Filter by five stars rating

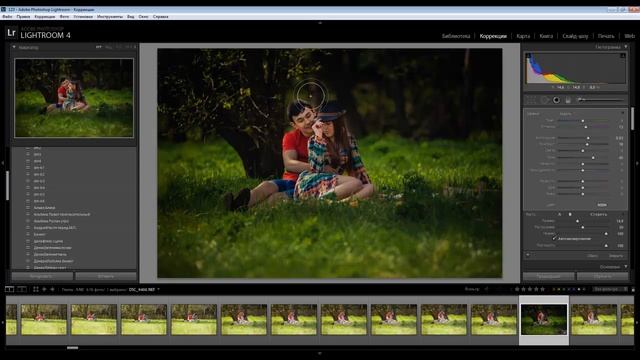point(542,289)
